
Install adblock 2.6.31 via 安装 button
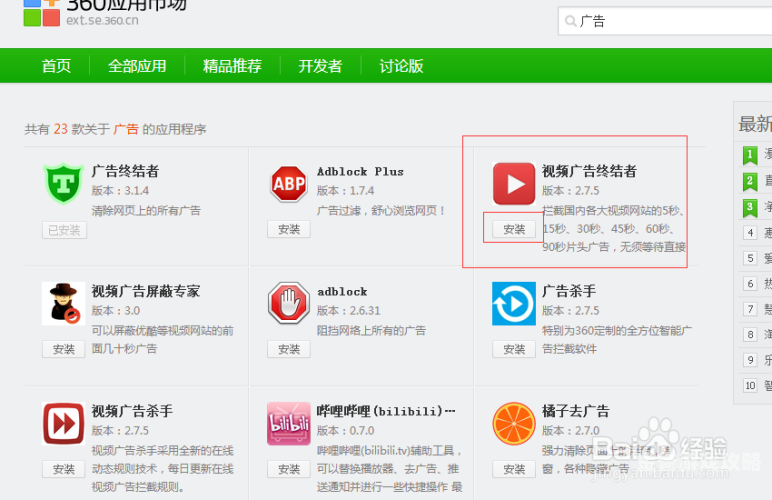pos(289,349)
